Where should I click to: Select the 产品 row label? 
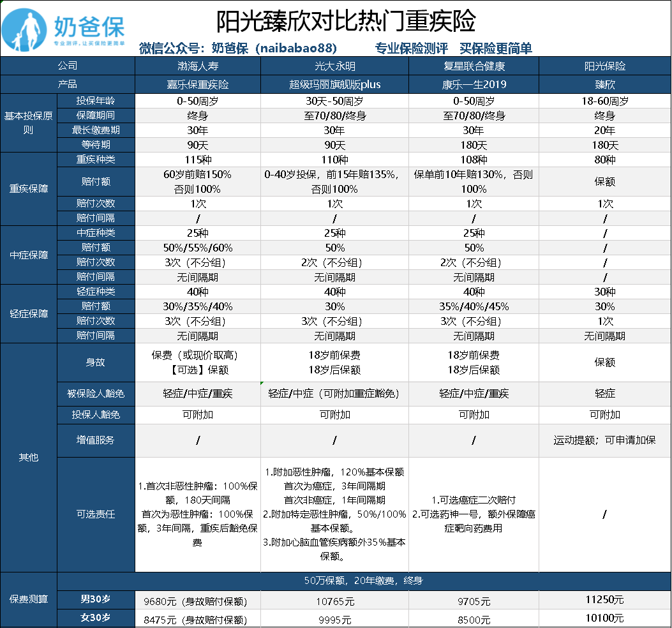[x=68, y=84]
